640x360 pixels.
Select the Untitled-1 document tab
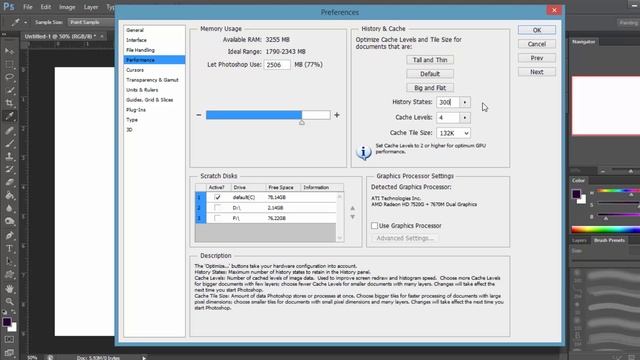click(x=60, y=36)
